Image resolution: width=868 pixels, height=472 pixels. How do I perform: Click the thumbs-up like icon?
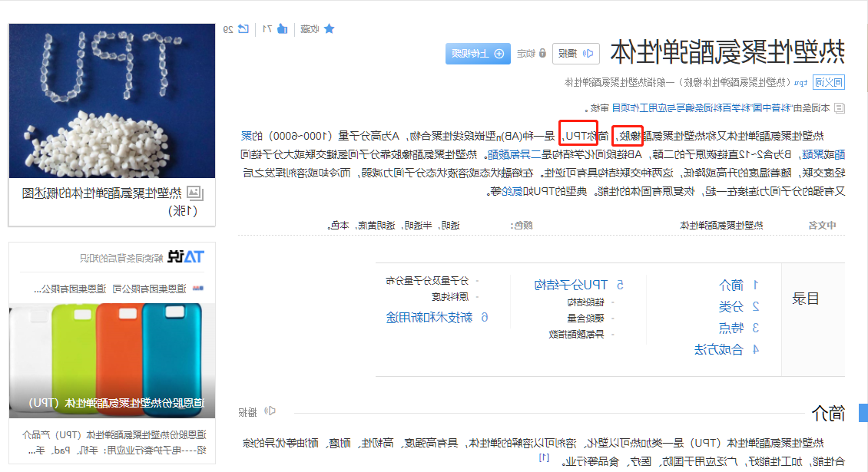click(x=283, y=28)
